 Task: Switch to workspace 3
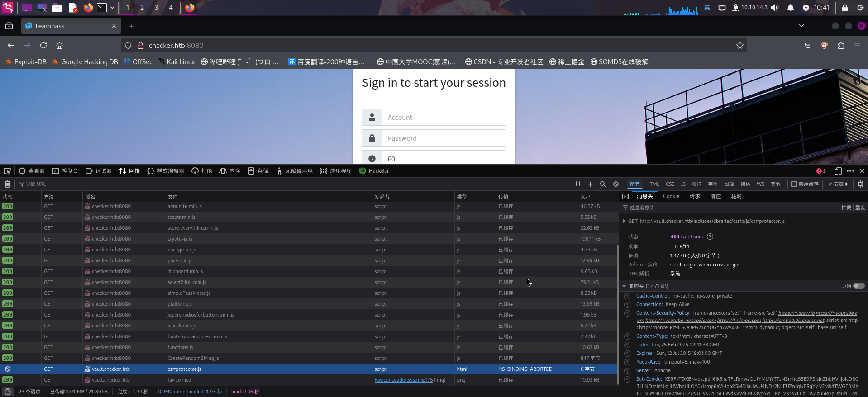[156, 8]
